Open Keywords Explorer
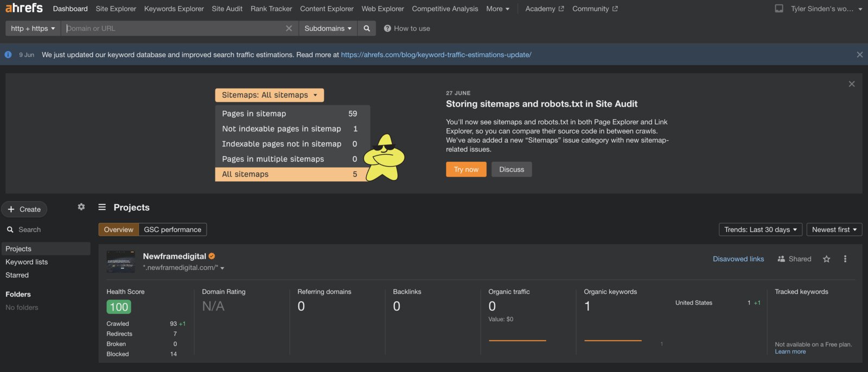The height and width of the screenshot is (372, 868). tap(174, 9)
